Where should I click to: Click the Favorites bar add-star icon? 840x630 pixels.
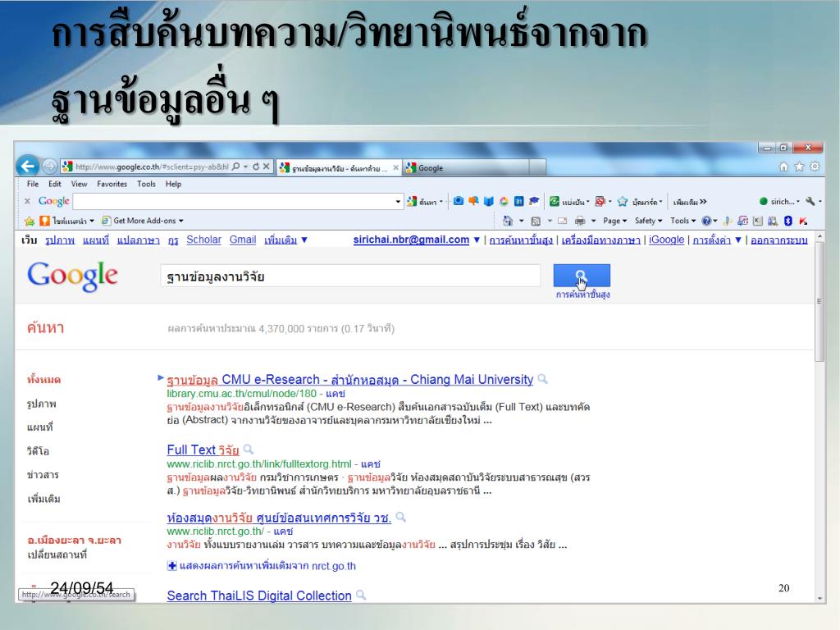pos(30,221)
